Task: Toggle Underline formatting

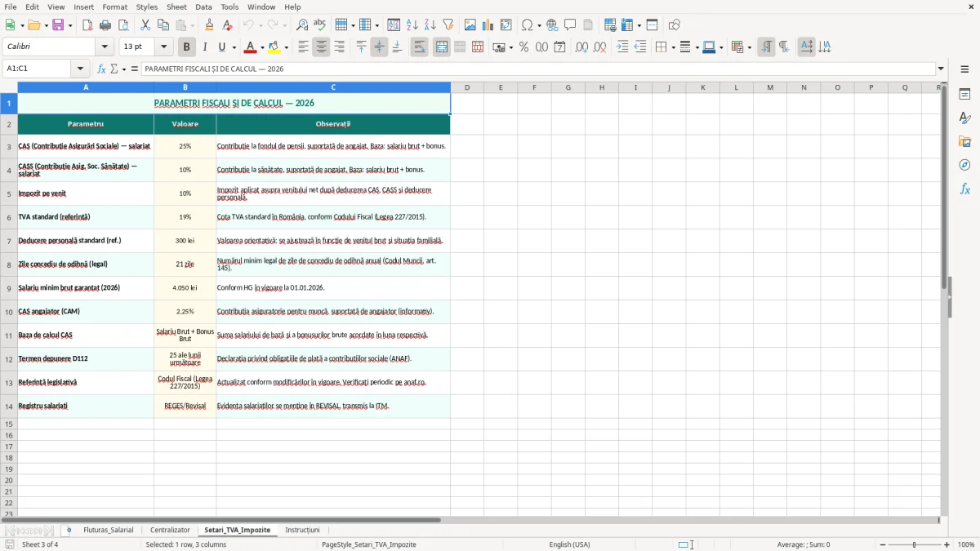Action: coord(222,47)
